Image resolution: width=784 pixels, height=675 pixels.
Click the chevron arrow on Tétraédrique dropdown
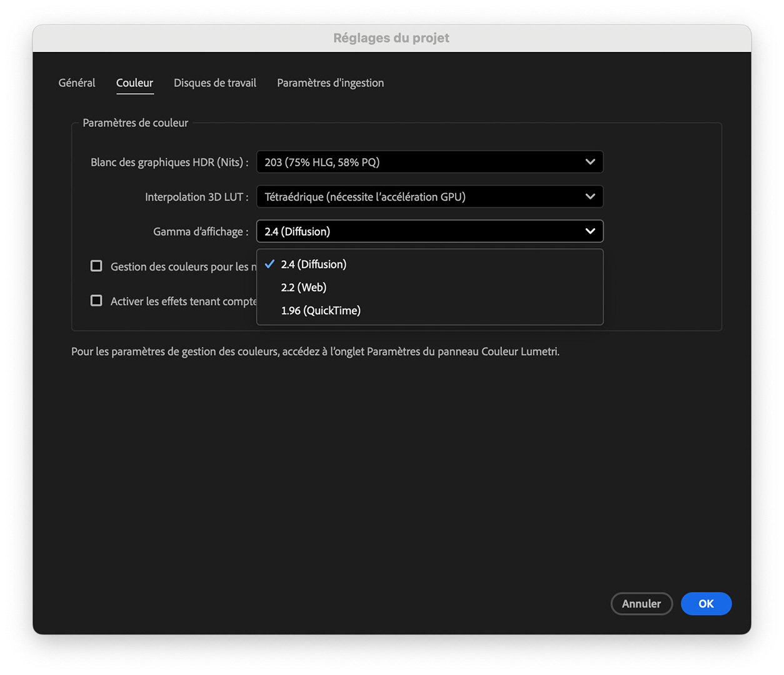point(590,197)
